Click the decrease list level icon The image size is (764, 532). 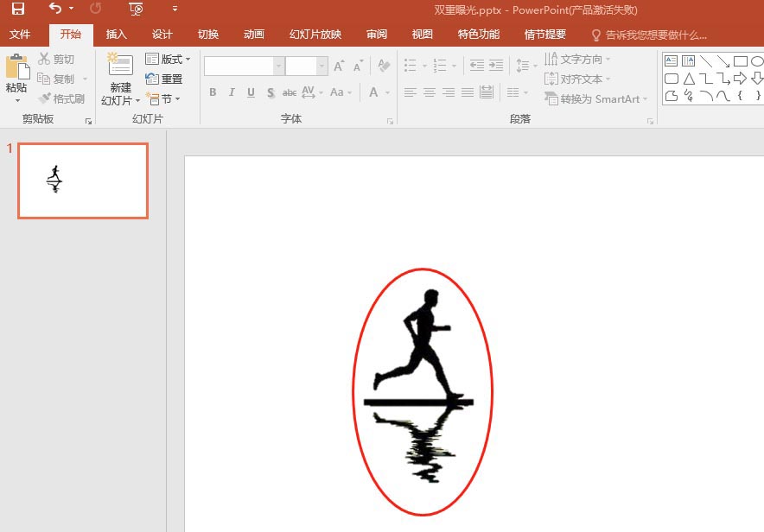pyautogui.click(x=477, y=66)
